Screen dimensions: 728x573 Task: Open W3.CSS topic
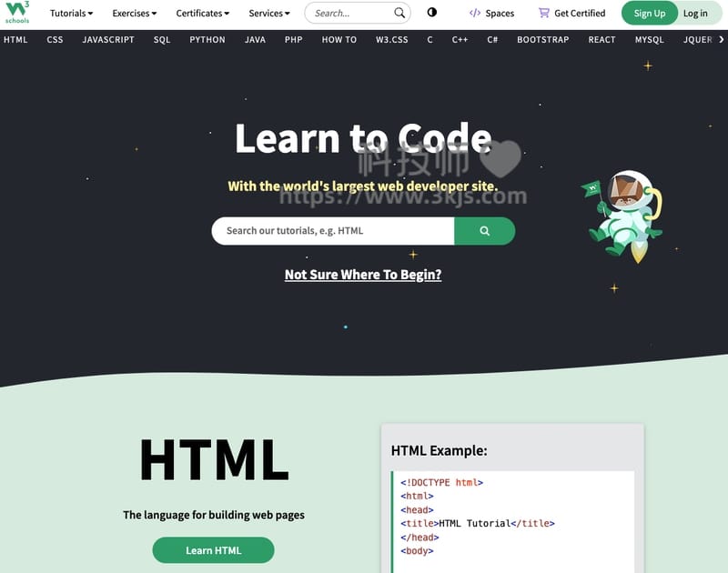coord(392,40)
